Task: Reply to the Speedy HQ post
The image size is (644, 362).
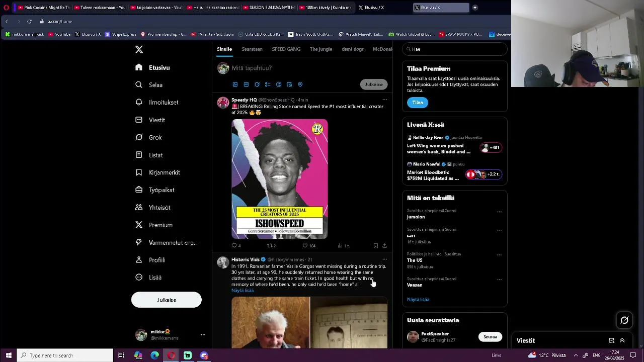Action: (x=236, y=246)
